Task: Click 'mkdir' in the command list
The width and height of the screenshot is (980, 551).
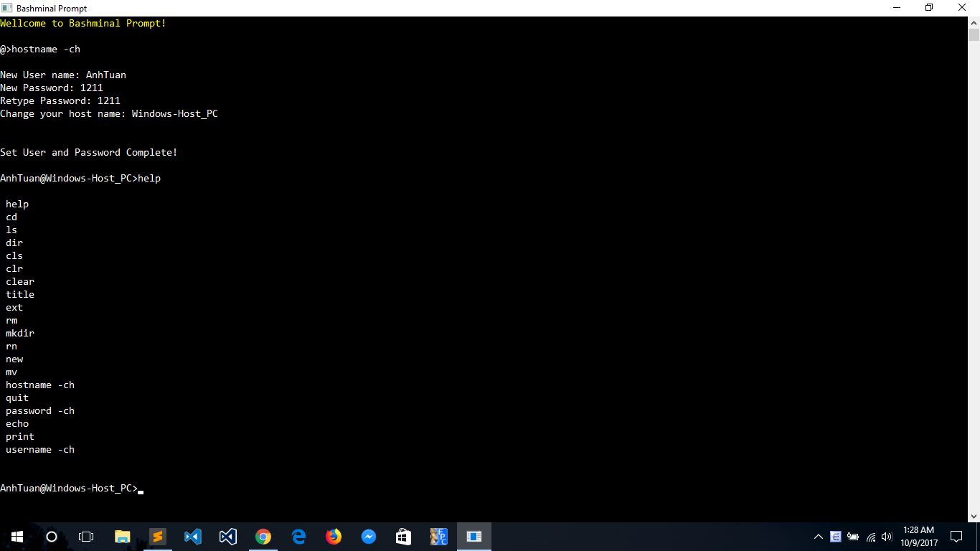Action: [20, 333]
